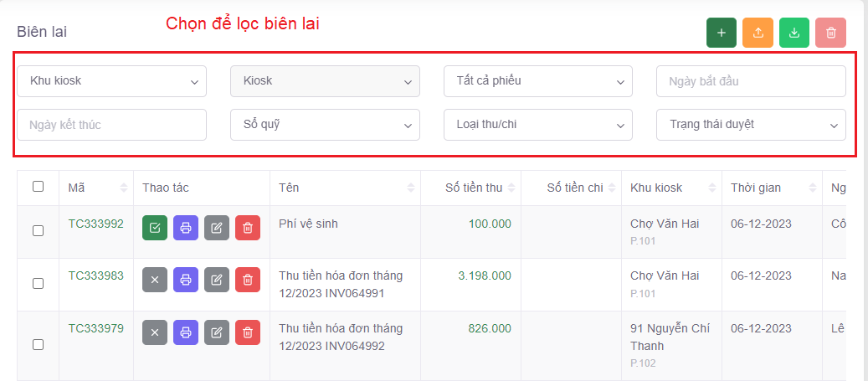Click the Ngày bắt đầu date field
The image size is (868, 381).
point(750,81)
